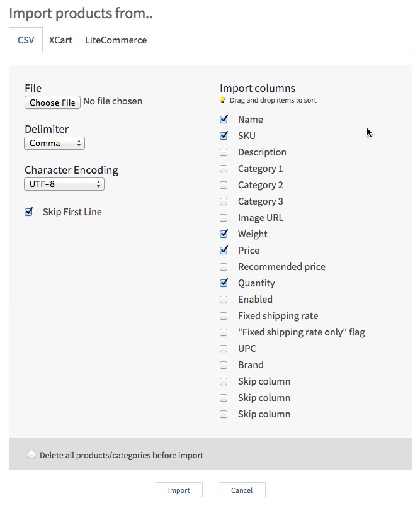Disable the Price import column
Viewport: 420px width, 518px height.
coord(224,250)
